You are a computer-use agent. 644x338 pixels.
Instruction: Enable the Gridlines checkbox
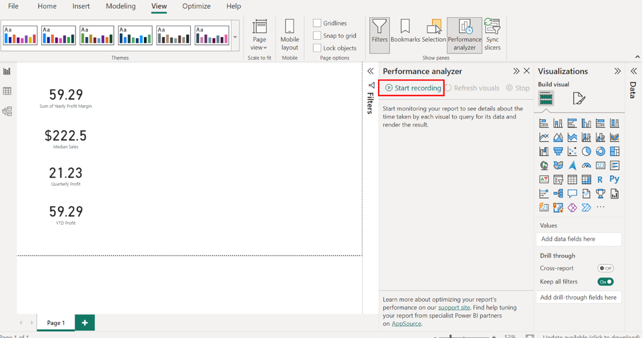point(317,23)
